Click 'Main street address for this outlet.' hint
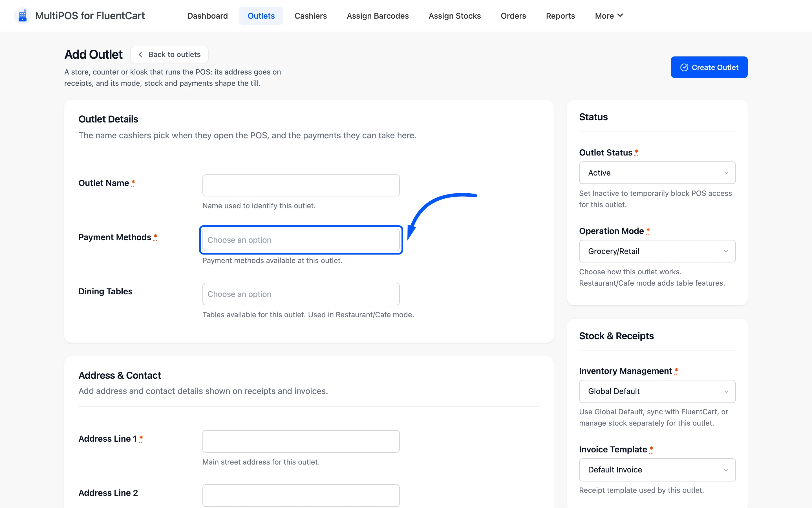 (x=261, y=462)
